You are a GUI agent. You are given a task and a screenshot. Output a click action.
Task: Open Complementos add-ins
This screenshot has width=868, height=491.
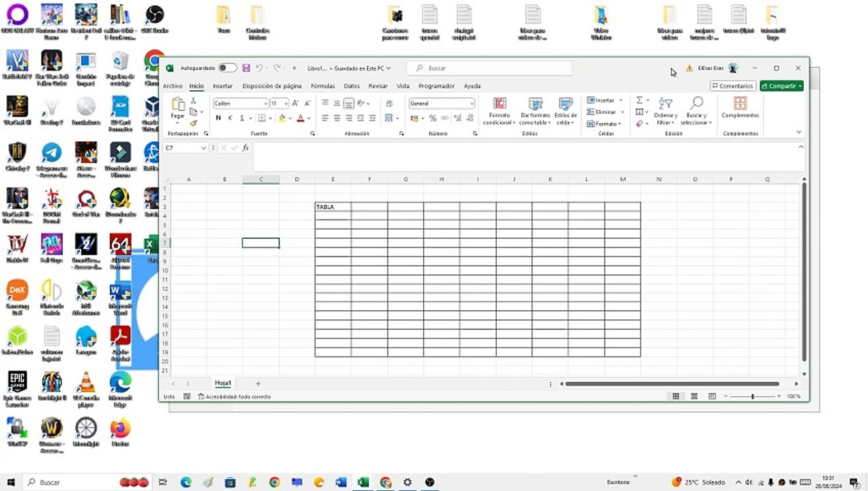point(740,108)
